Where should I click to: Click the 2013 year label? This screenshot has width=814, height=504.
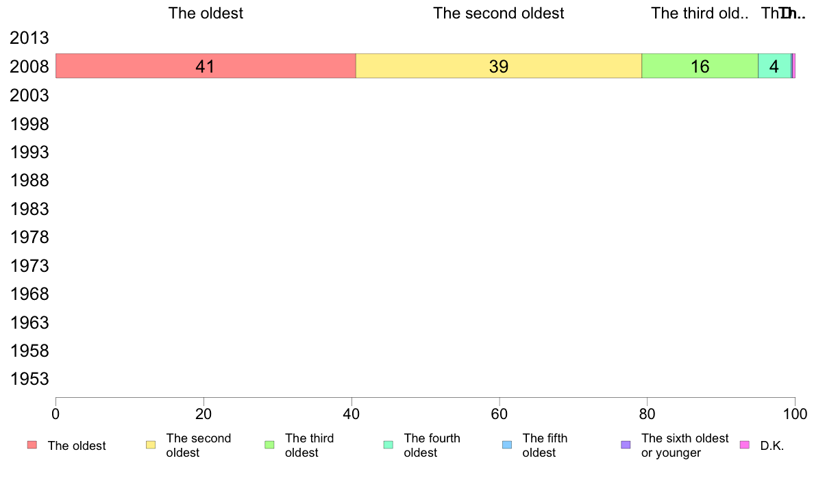pyautogui.click(x=29, y=38)
